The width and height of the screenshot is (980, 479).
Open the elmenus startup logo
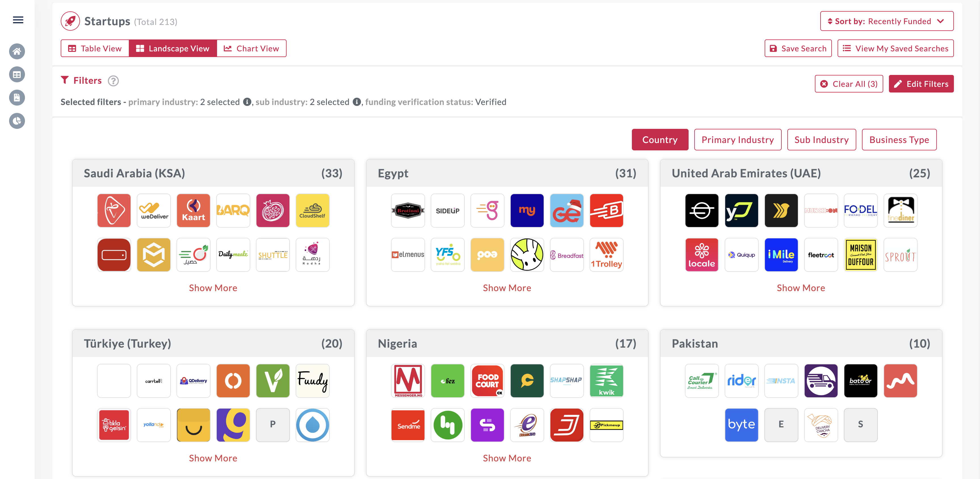(408, 255)
